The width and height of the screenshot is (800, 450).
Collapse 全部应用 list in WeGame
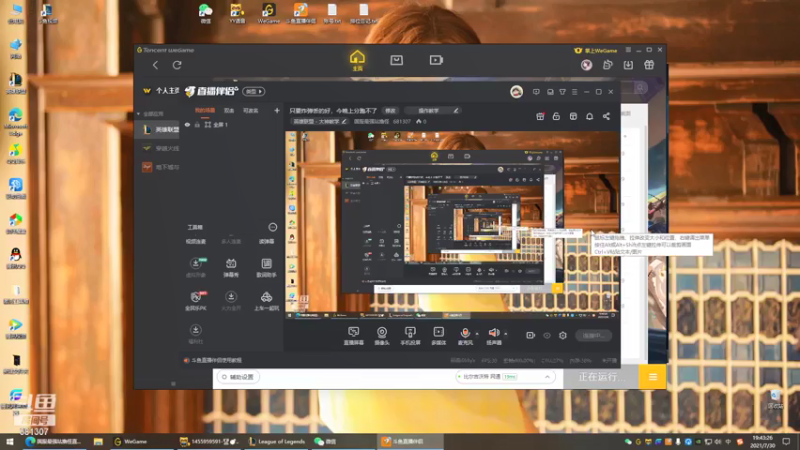pos(138,114)
